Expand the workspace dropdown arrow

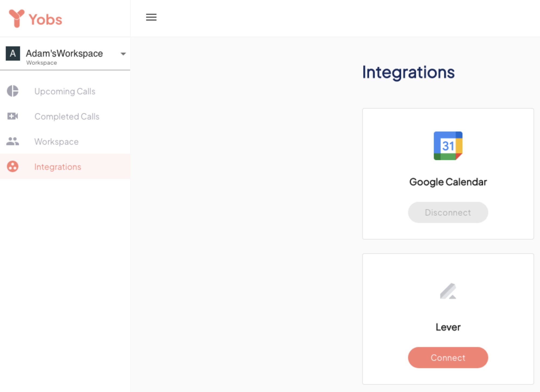click(x=123, y=54)
